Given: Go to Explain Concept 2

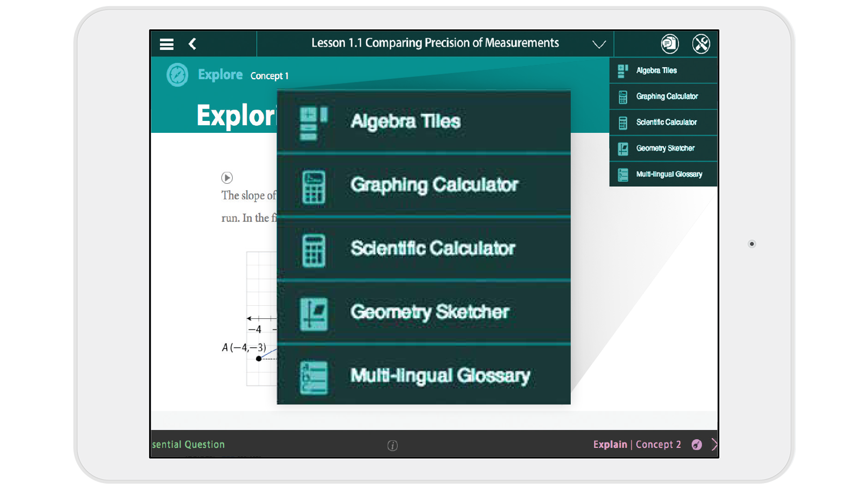Looking at the screenshot, I should coord(637,444).
